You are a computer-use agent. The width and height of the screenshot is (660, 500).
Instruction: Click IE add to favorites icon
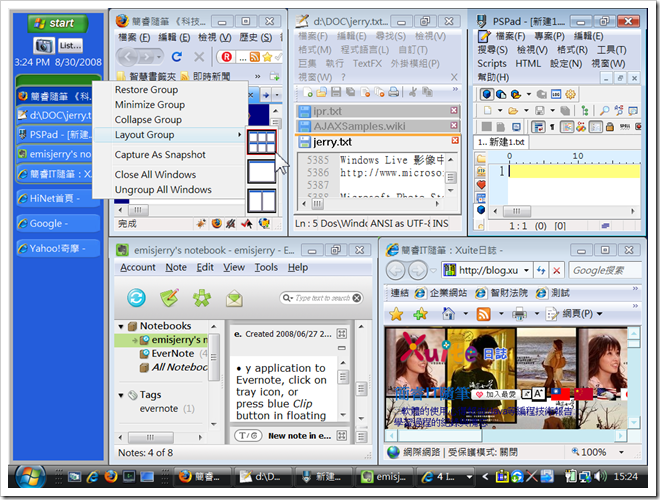(x=420, y=314)
